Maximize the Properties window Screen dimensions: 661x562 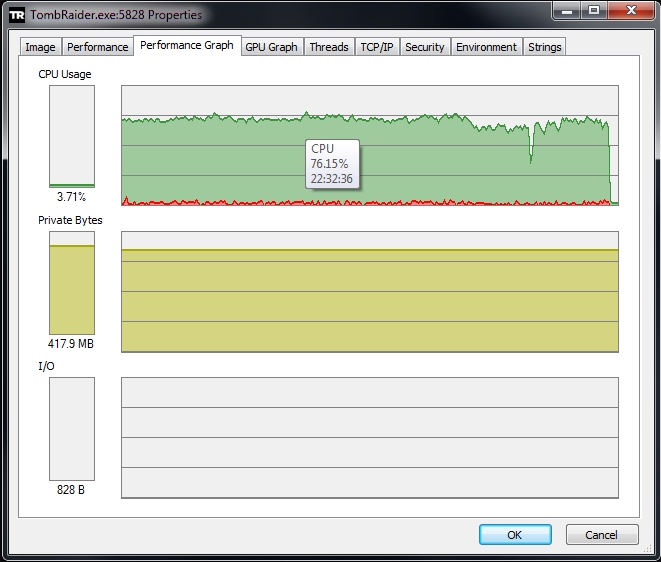(594, 10)
